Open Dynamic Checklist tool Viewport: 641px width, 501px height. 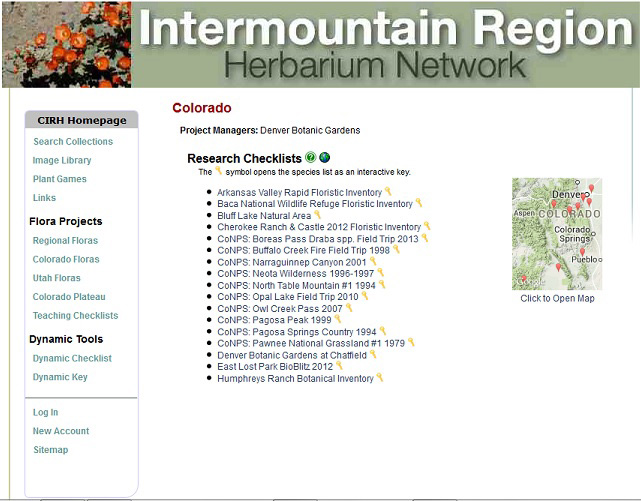(x=72, y=358)
